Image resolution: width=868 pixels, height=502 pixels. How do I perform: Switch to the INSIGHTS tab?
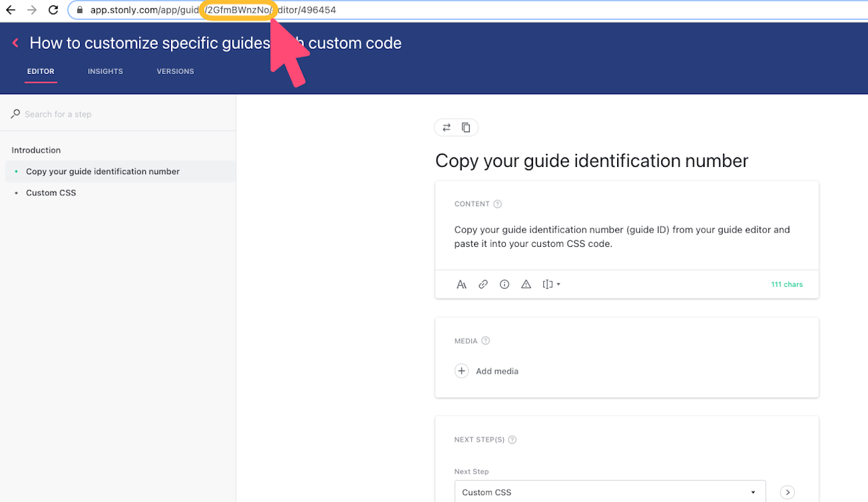tap(105, 71)
